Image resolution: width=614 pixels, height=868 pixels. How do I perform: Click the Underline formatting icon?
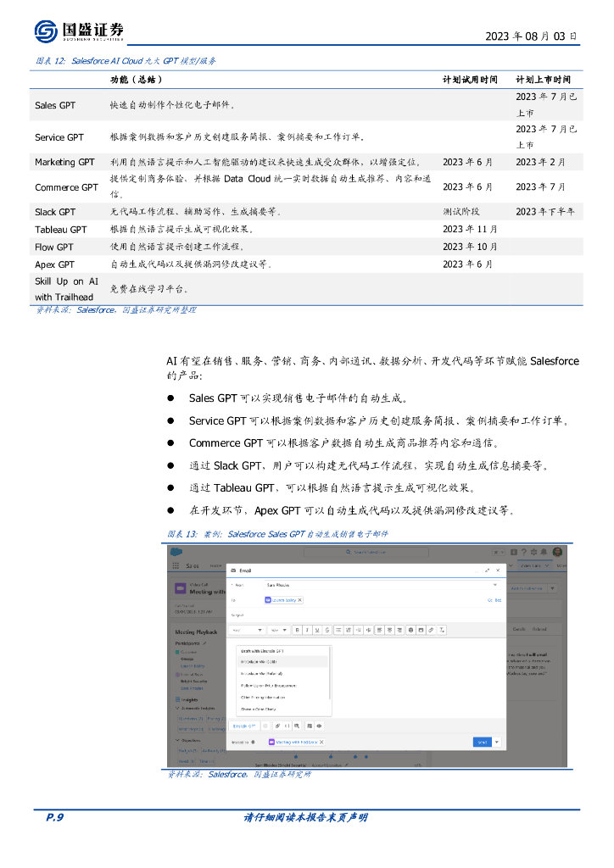coord(317,630)
